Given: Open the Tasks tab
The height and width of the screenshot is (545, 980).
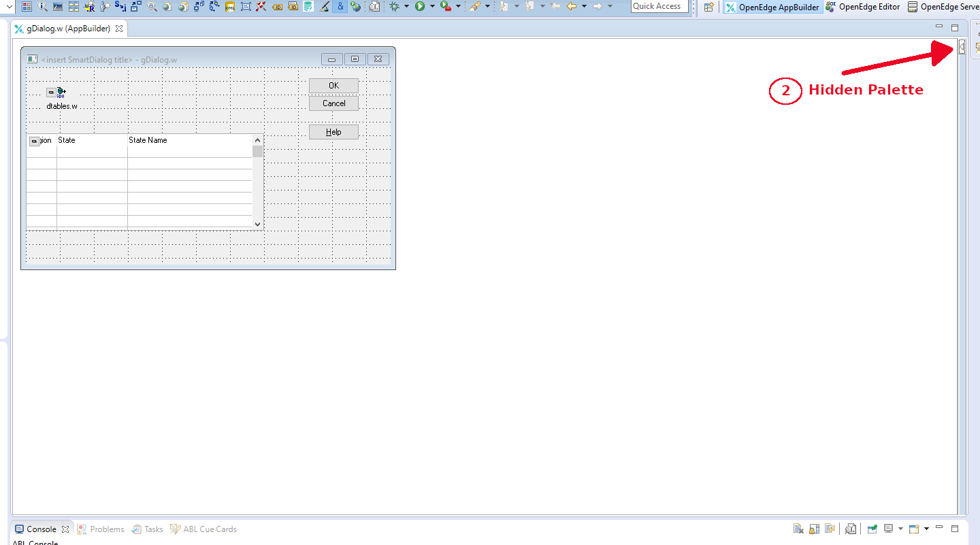Looking at the screenshot, I should [x=147, y=529].
